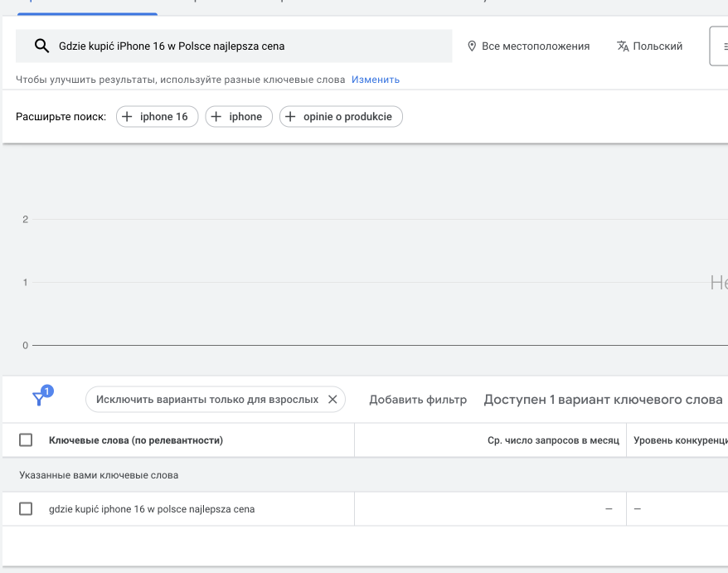Click the magnifier search icon
Viewport: 728px width, 573px height.
(41, 46)
